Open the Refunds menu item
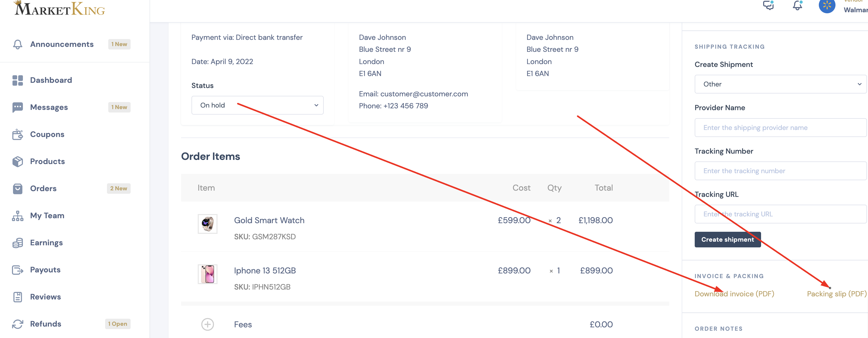Image resolution: width=868 pixels, height=338 pixels. (x=46, y=324)
